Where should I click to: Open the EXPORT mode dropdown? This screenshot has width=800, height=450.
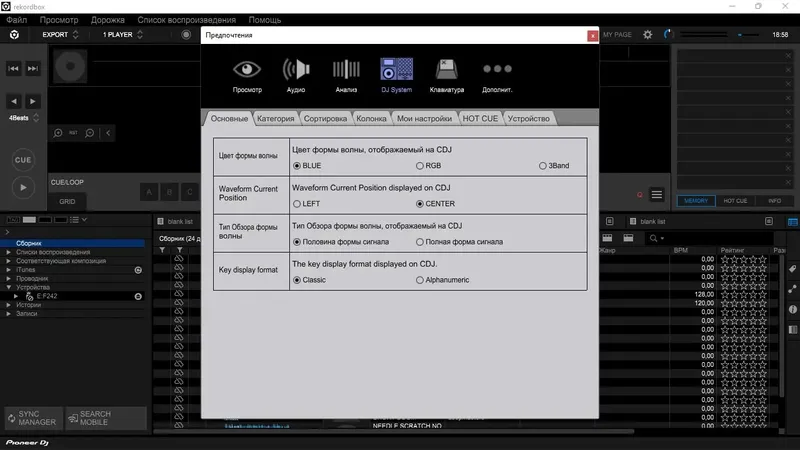click(60, 35)
